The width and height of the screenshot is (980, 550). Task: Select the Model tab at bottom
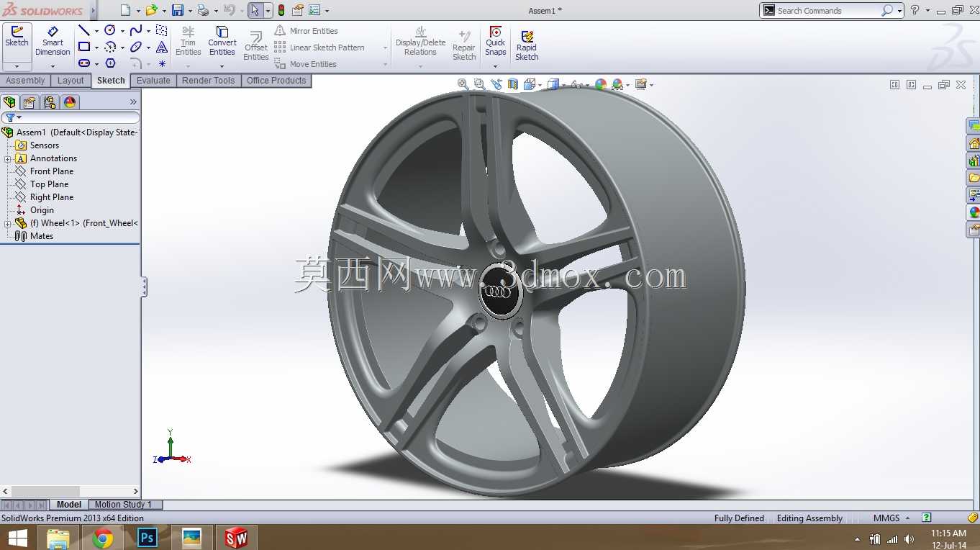tap(69, 505)
